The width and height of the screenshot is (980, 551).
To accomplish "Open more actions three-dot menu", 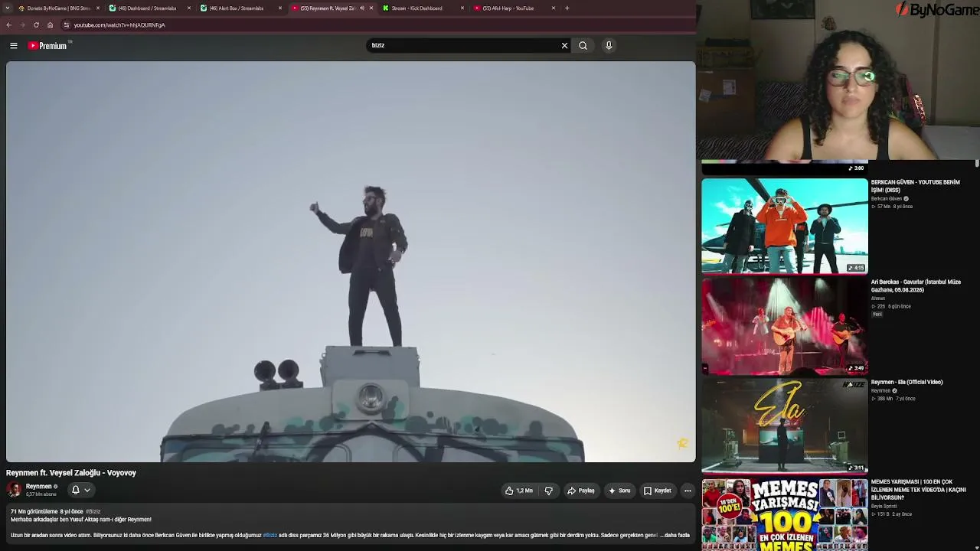I will click(688, 491).
